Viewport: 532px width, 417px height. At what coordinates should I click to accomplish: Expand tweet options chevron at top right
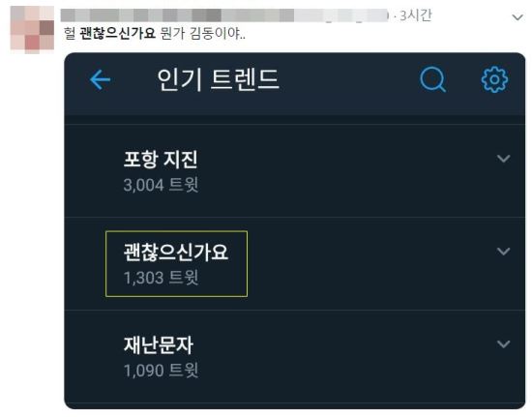[517, 17]
